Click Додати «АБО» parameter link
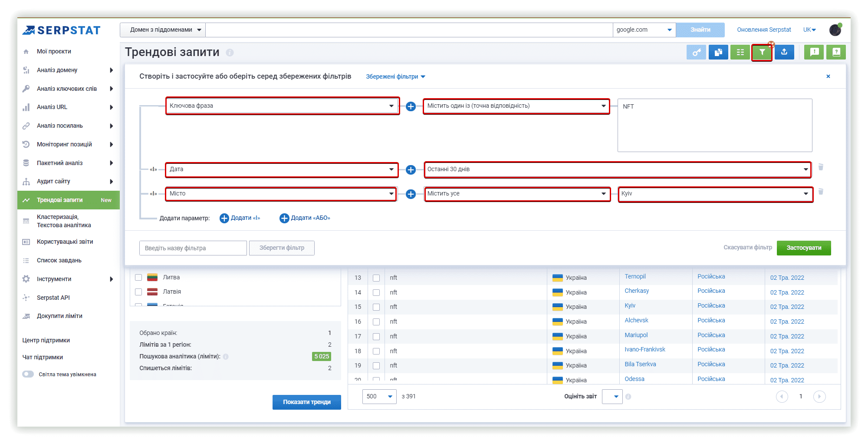This screenshot has height=444, width=868. click(305, 218)
